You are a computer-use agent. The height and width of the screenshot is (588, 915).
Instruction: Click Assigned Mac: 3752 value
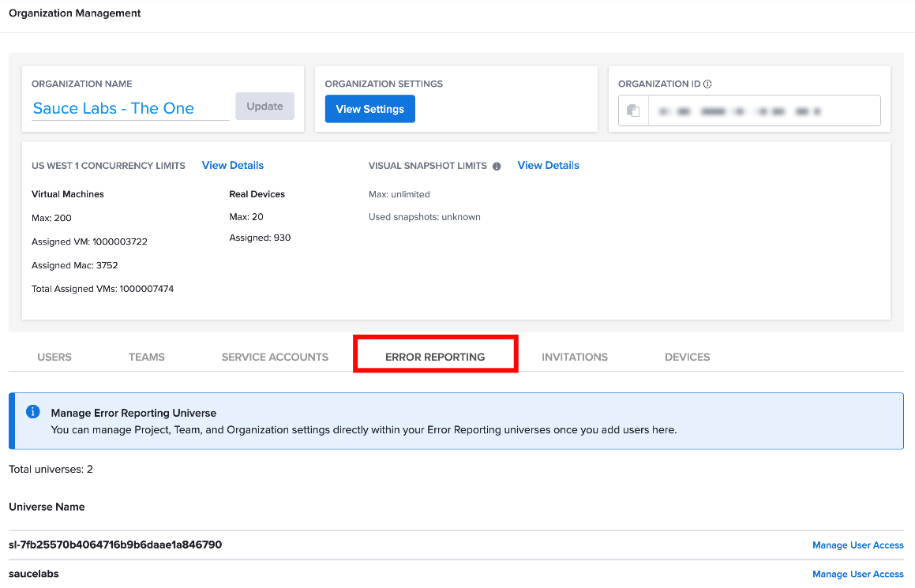[75, 265]
